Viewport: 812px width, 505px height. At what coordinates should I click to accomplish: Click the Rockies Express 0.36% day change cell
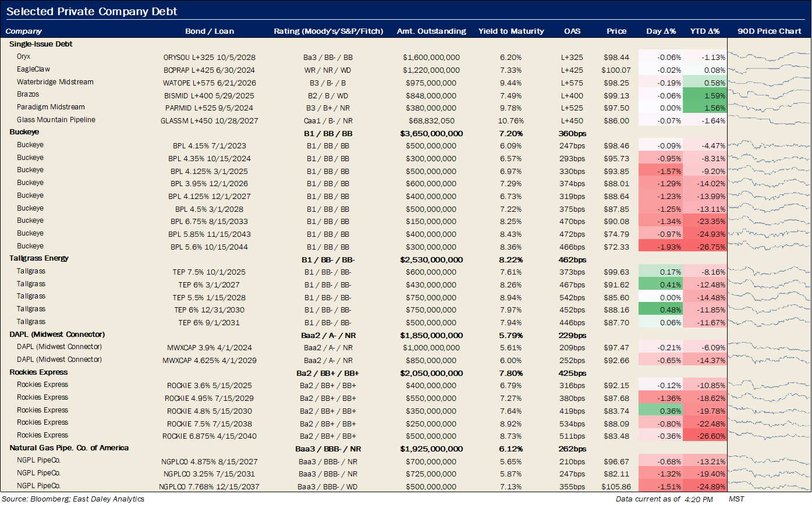coord(661,411)
